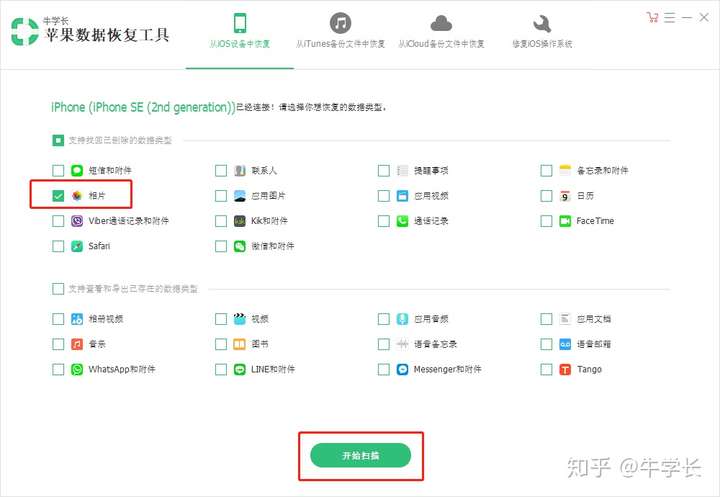
Task: Click the blue camera roll video icon beside 相册视频
Action: click(x=77, y=319)
